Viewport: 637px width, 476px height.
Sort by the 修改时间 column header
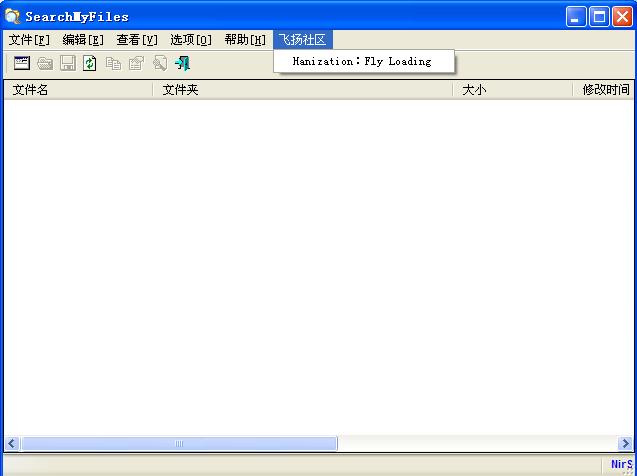pos(603,90)
